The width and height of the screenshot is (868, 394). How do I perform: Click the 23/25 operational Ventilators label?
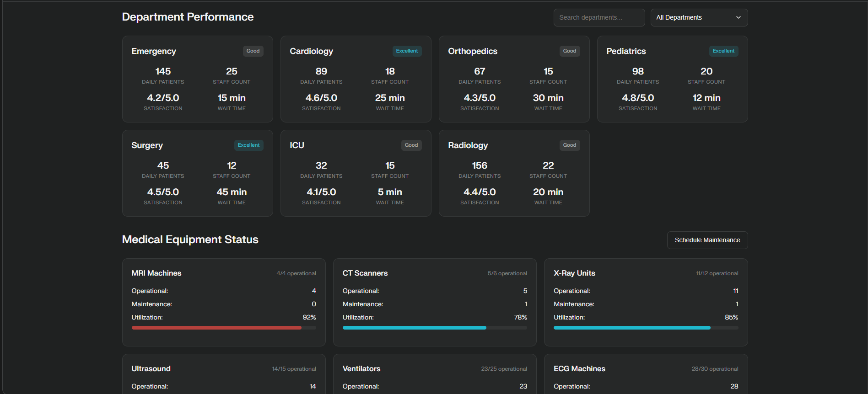tap(504, 369)
